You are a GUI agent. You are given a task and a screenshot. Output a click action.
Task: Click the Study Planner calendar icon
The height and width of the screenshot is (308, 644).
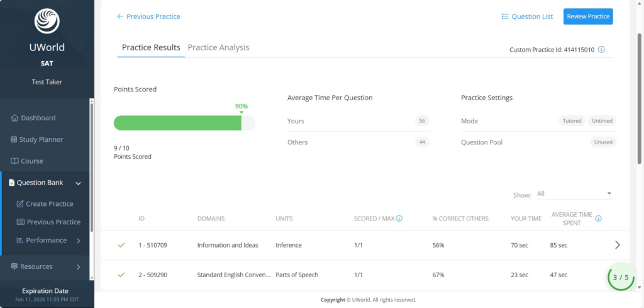[14, 139]
